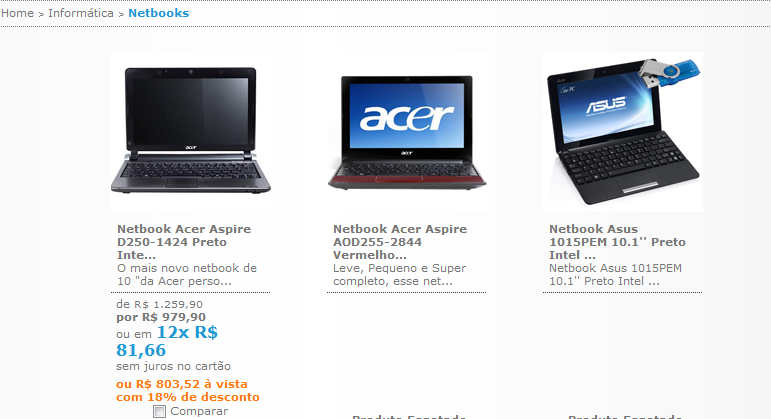Open the Netbook Asus 1015PEM 10.1'' Preto title
Image resolution: width=771 pixels, height=419 pixels.
coord(617,242)
